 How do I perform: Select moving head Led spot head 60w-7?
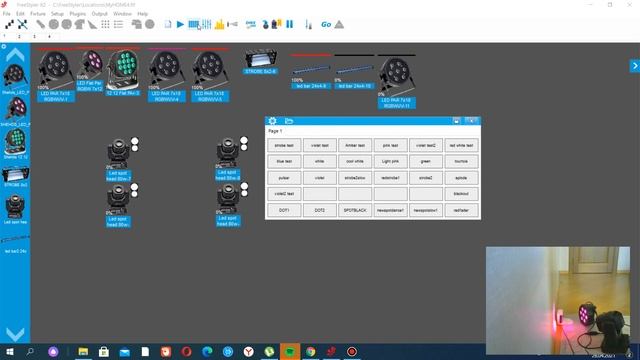pos(118,160)
